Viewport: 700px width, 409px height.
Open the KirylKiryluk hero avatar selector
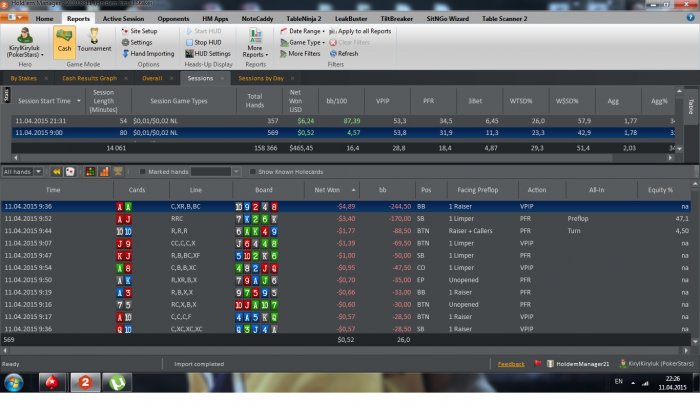tap(25, 42)
